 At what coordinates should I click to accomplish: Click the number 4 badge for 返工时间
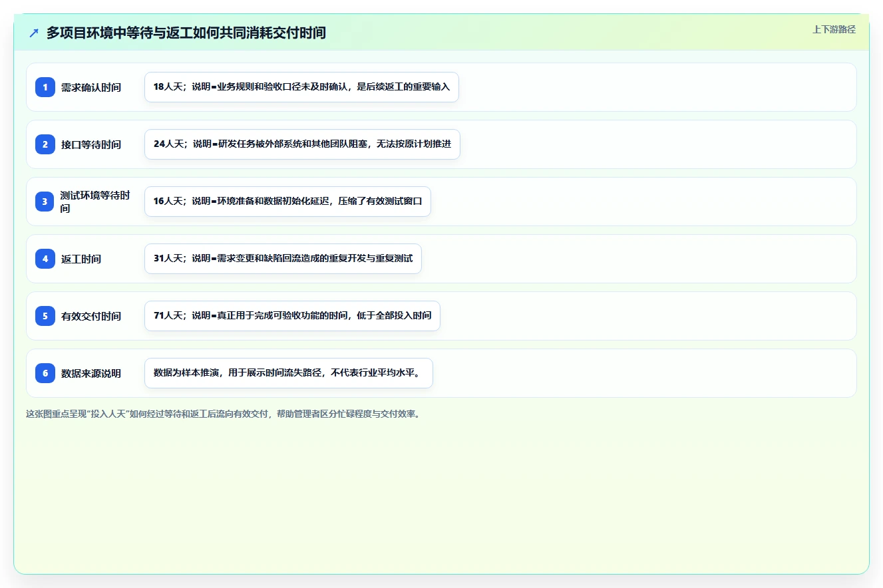click(45, 259)
